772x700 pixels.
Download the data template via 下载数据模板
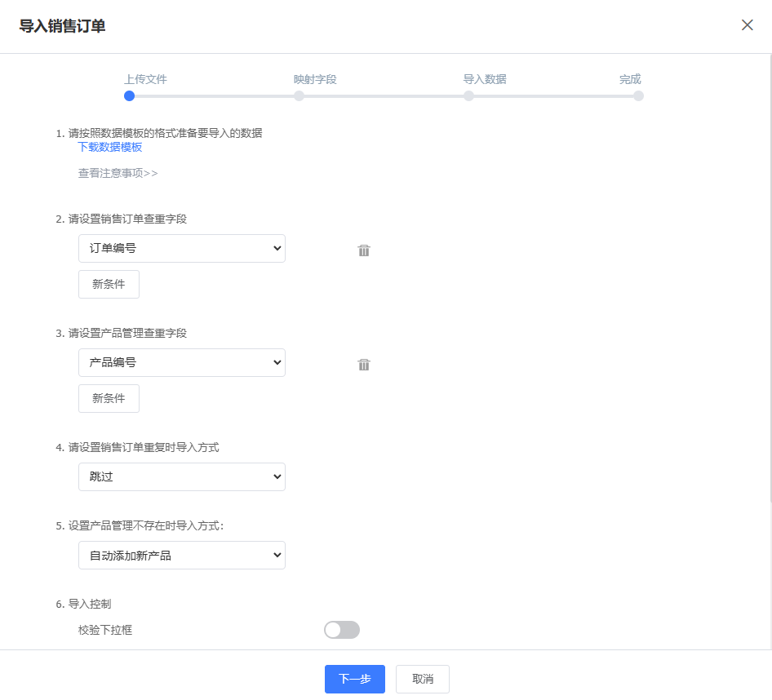click(x=110, y=148)
